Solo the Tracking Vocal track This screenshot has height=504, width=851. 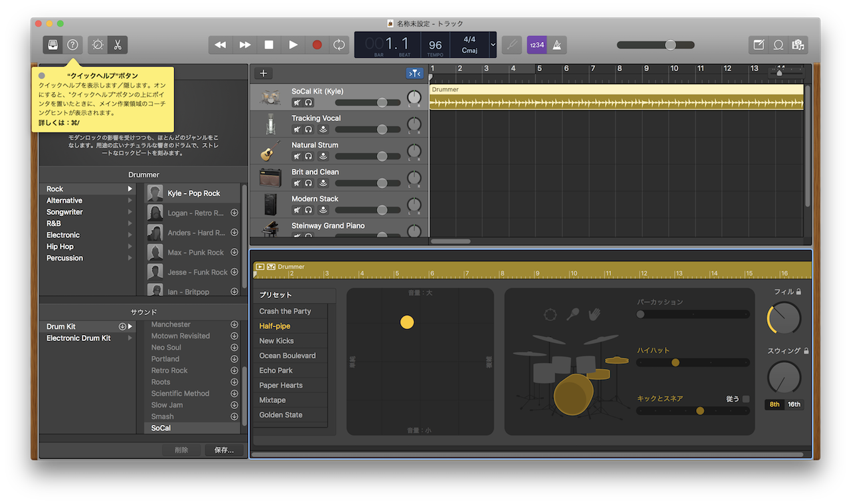[x=308, y=130]
